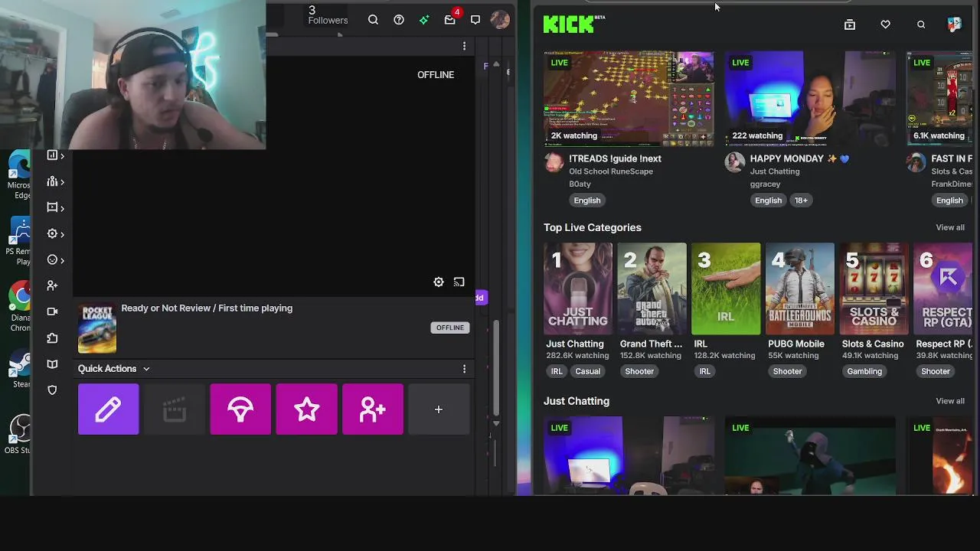Image resolution: width=980 pixels, height=551 pixels.
Task: Click the add-user quick action tile
Action: [373, 409]
